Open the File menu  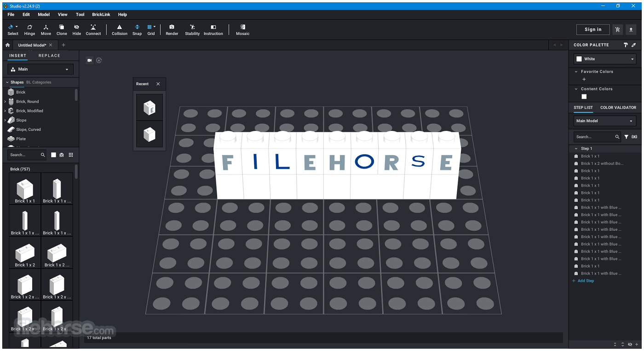11,15
